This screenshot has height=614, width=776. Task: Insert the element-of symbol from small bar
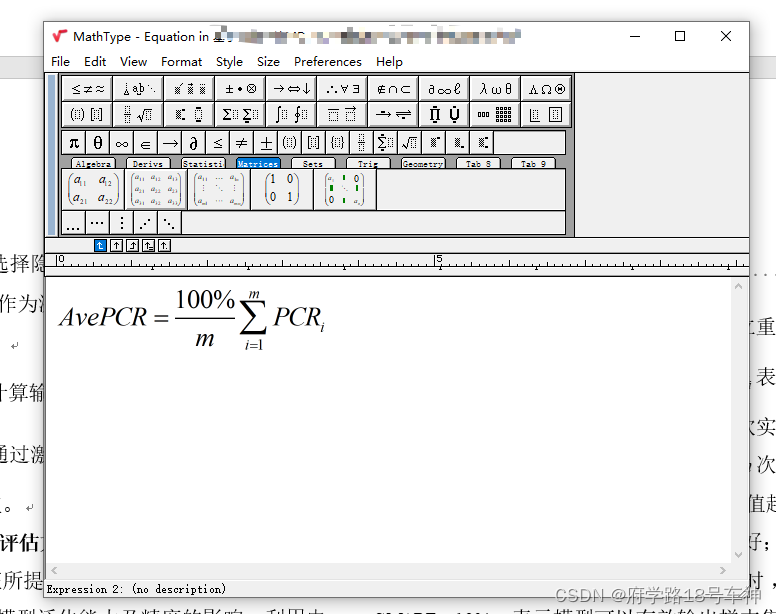146,143
